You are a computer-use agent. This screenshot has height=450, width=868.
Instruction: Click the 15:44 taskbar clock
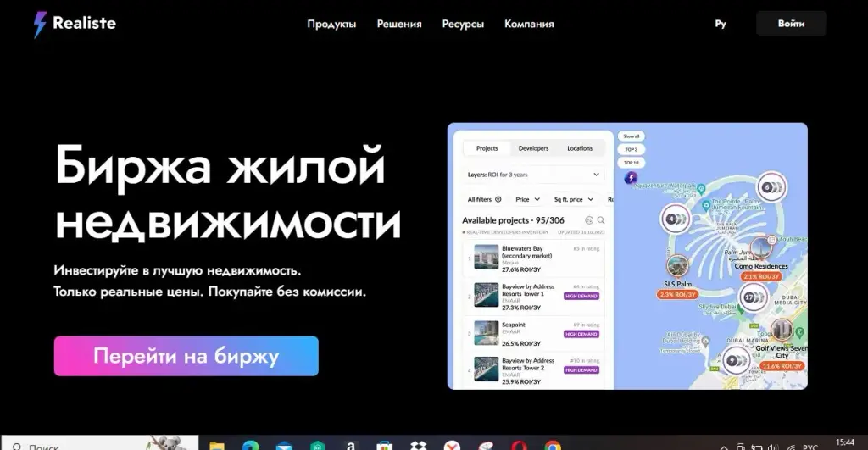pos(845,443)
